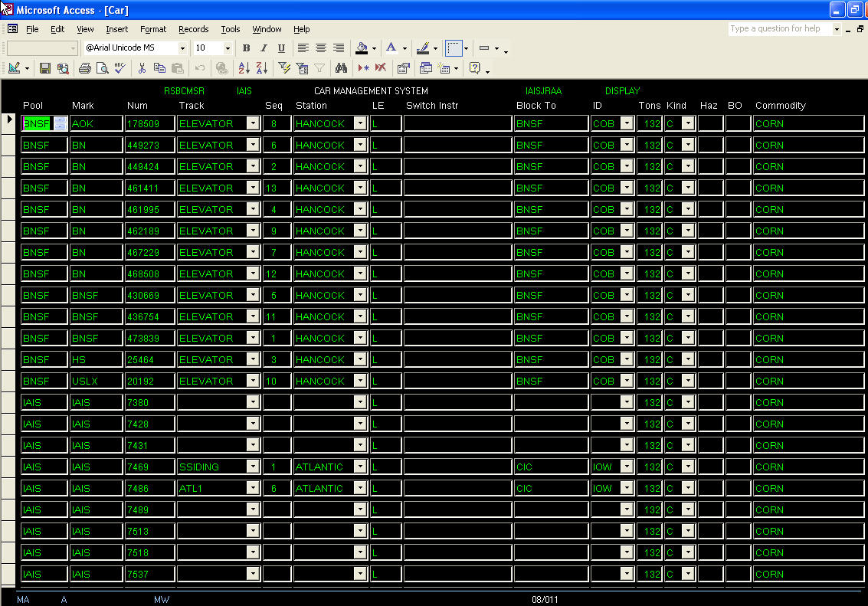868x606 pixels.
Task: Click the Paste clipboard icon
Action: [177, 68]
